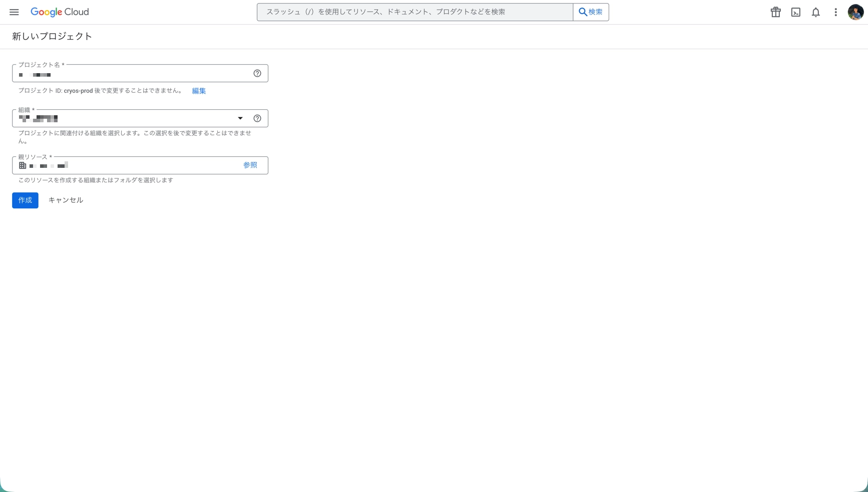Click the account profile avatar
868x492 pixels.
tap(855, 12)
